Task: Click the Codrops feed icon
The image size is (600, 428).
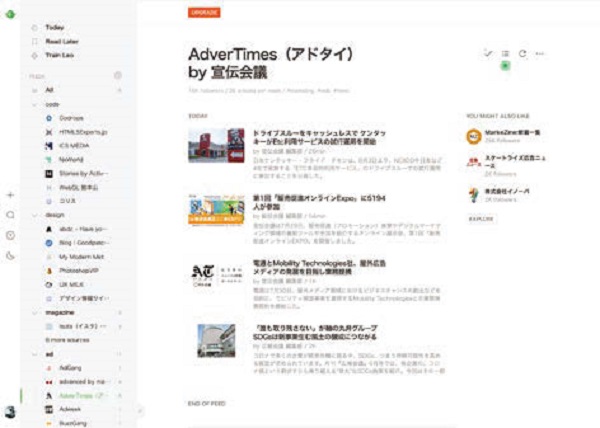Action: (49, 118)
